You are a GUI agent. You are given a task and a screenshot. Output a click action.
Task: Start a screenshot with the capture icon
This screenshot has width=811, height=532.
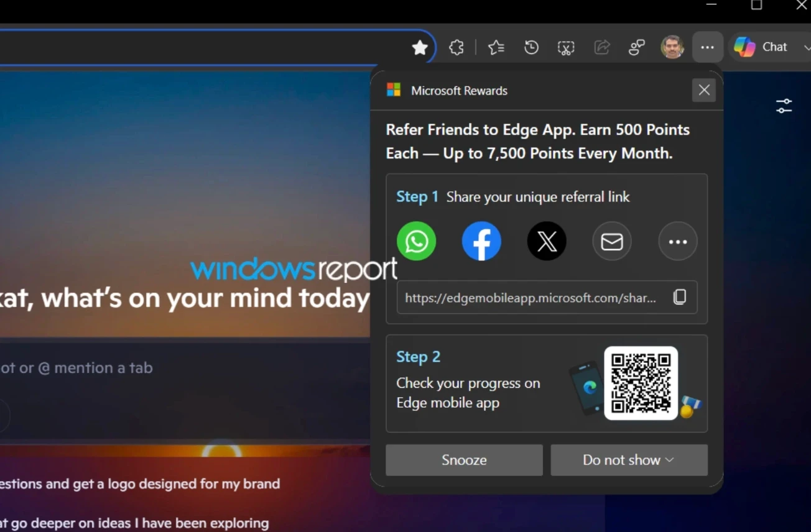click(x=566, y=48)
